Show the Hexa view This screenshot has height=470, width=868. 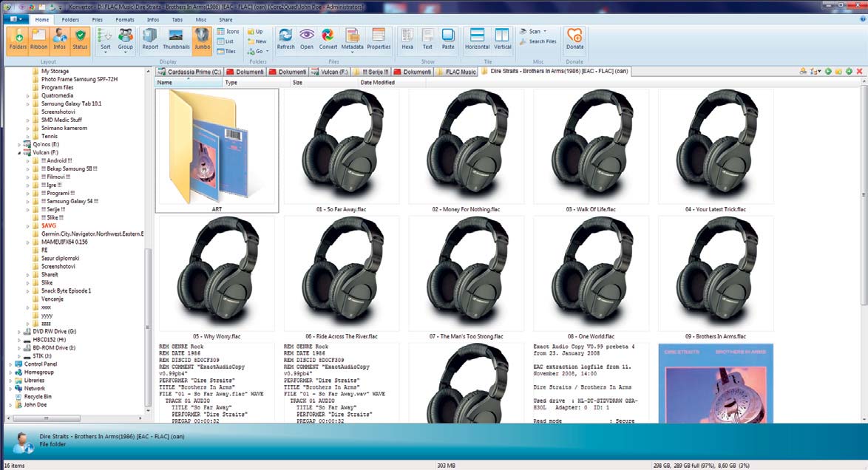[407, 41]
